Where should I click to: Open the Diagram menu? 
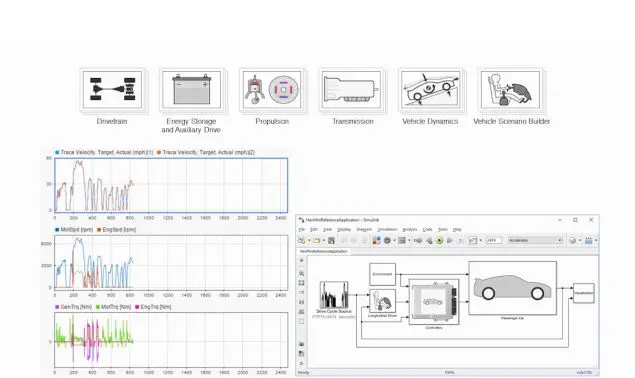click(x=364, y=230)
